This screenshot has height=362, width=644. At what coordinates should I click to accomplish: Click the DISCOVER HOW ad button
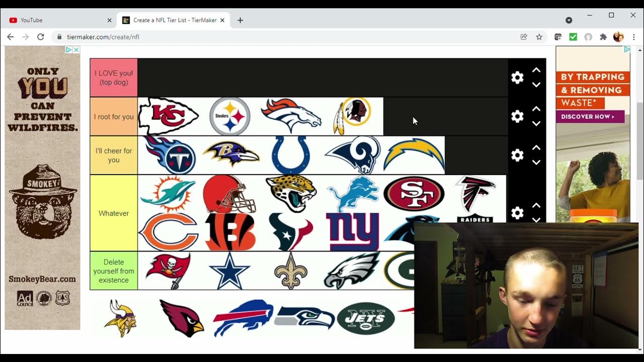click(590, 117)
